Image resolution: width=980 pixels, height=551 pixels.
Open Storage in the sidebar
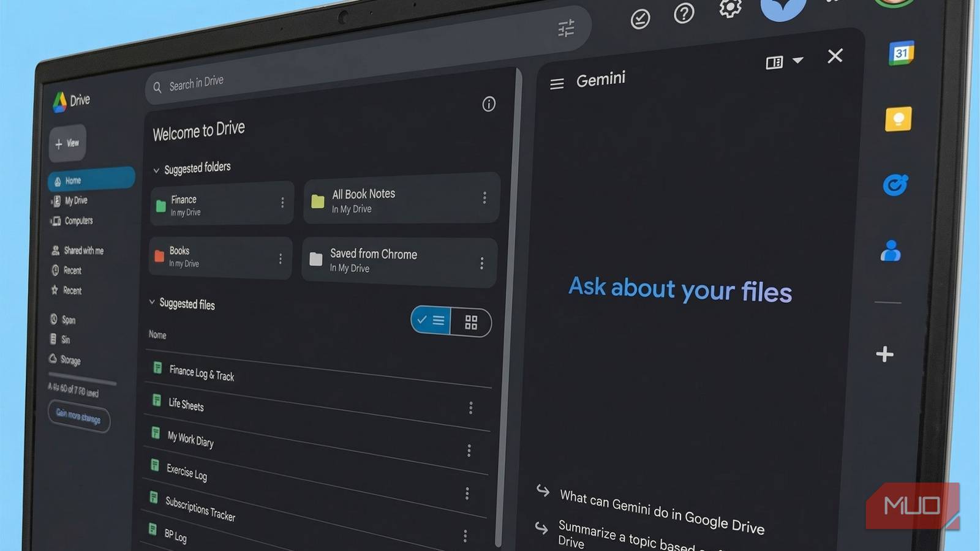click(65, 359)
